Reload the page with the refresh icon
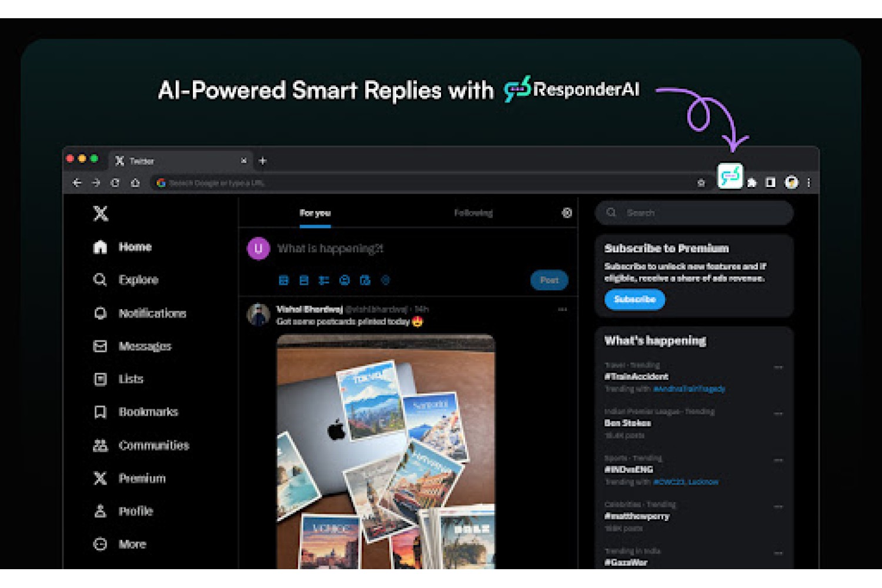Image resolution: width=882 pixels, height=588 pixels. coord(115,183)
